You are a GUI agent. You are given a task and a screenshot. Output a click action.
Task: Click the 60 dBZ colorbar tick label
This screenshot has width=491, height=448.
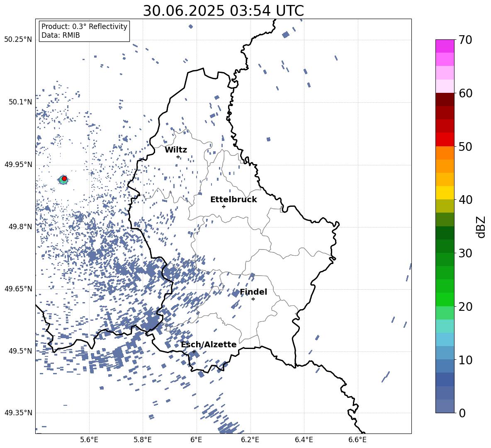click(x=465, y=93)
